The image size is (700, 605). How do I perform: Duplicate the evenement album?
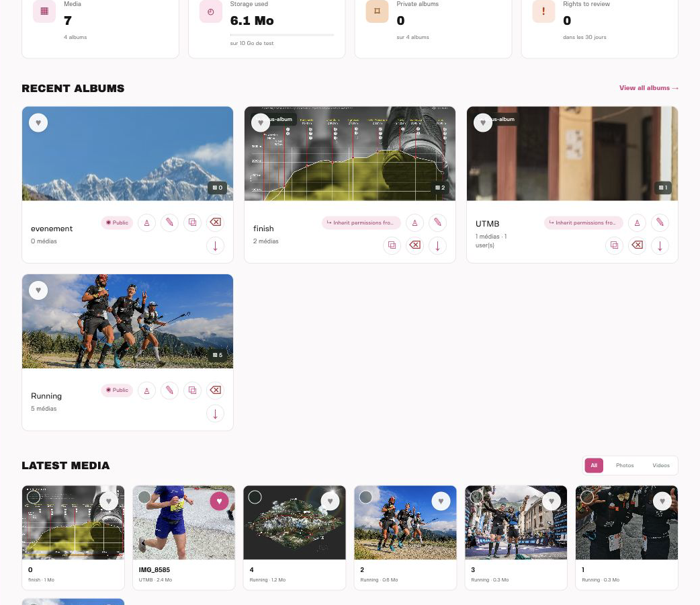coord(192,223)
